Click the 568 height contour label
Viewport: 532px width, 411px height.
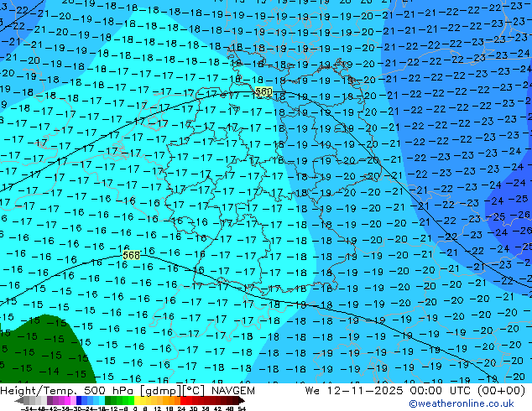point(131,255)
